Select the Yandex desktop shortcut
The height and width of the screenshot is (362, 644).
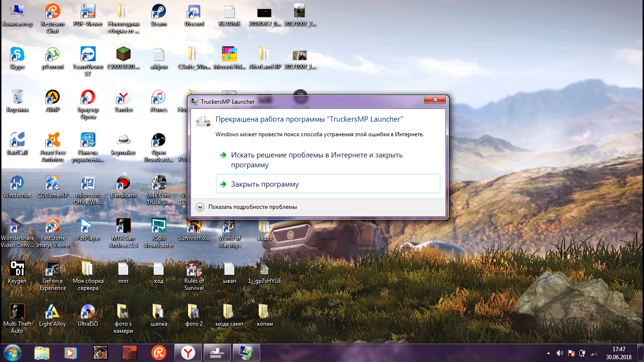(x=123, y=101)
